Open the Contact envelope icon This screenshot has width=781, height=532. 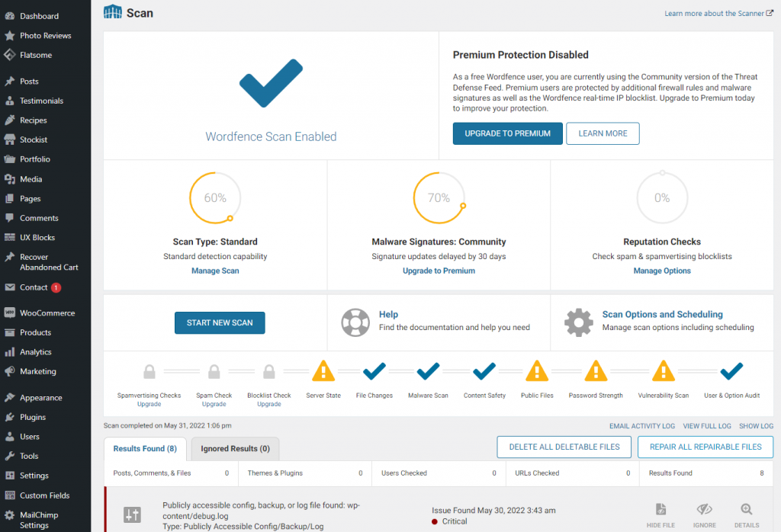point(9,287)
